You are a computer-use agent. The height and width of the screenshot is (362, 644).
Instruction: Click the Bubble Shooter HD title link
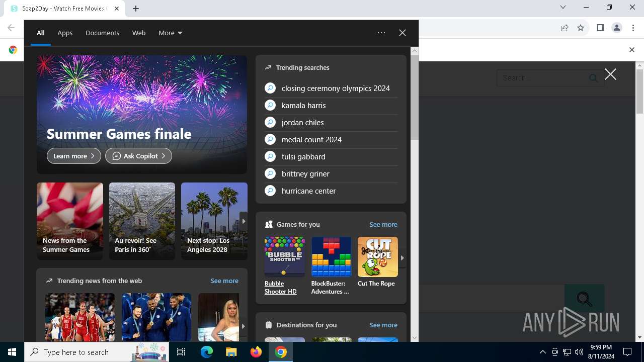point(281,288)
